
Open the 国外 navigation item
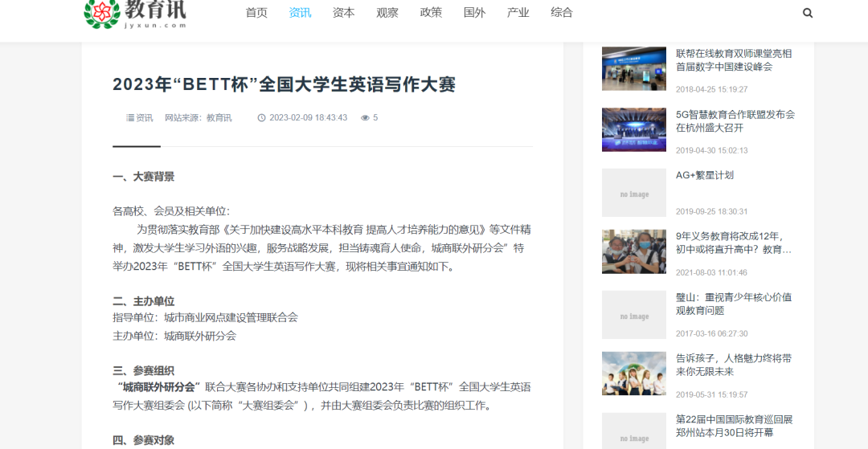(x=474, y=13)
